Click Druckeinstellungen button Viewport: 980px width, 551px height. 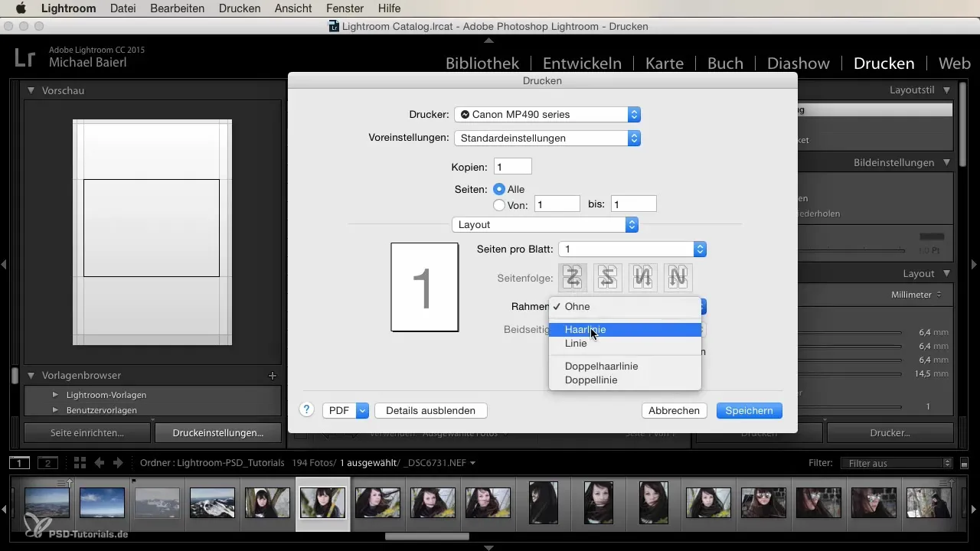(217, 432)
